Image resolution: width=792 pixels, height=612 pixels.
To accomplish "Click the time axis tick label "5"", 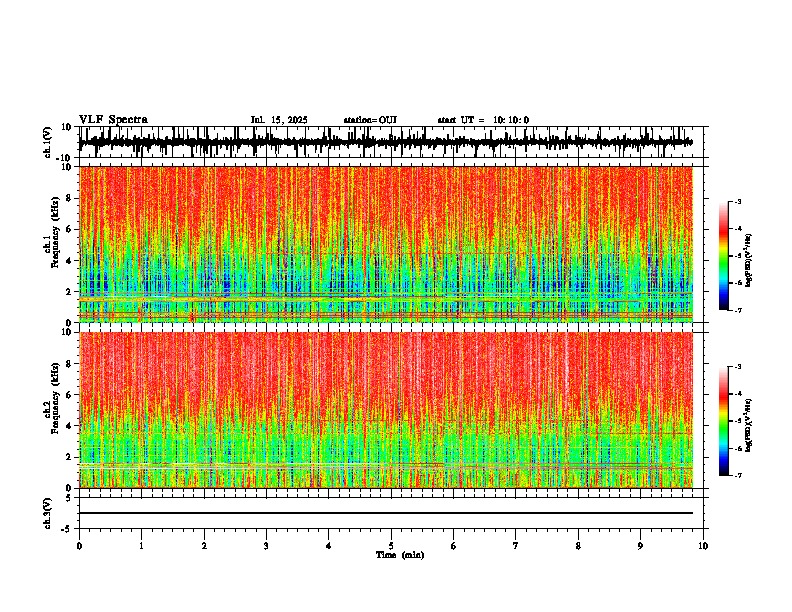I will [x=391, y=546].
